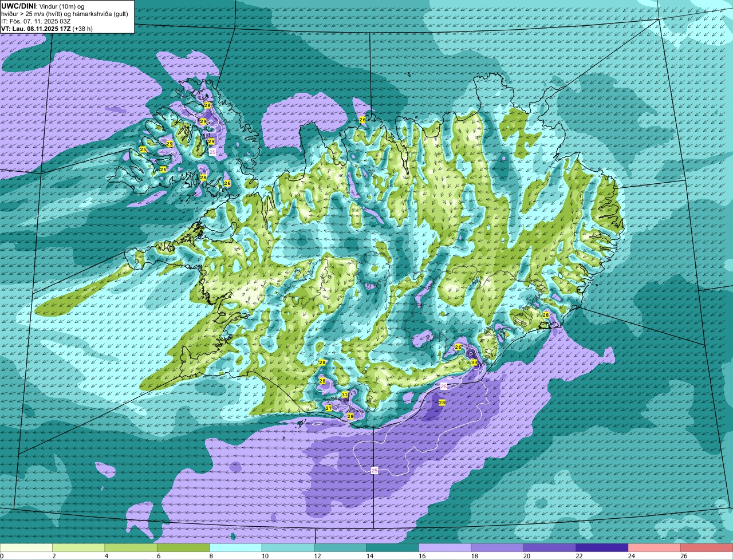733x560 pixels.
Task: Select the legend tick label "8"
Action: pyautogui.click(x=210, y=556)
